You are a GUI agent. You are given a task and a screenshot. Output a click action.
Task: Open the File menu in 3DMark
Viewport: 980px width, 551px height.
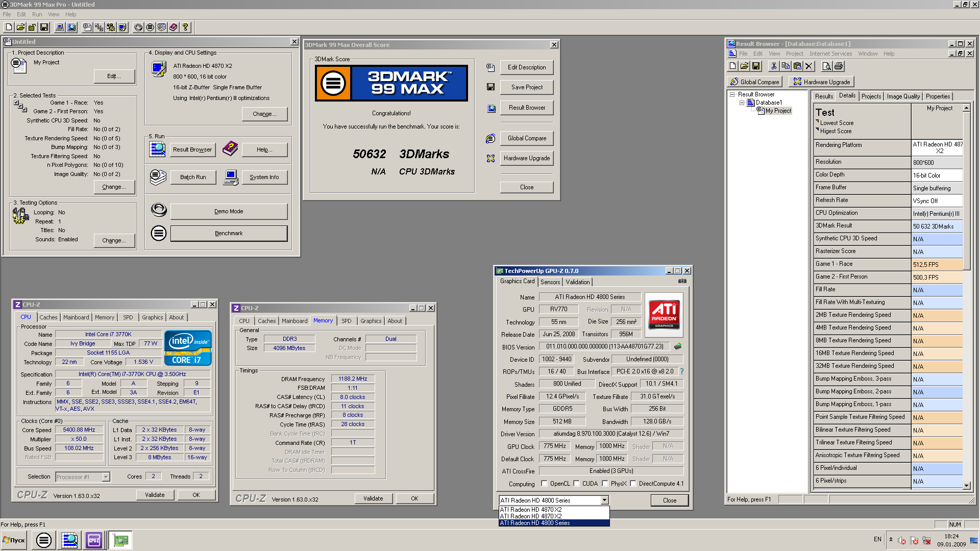point(7,14)
